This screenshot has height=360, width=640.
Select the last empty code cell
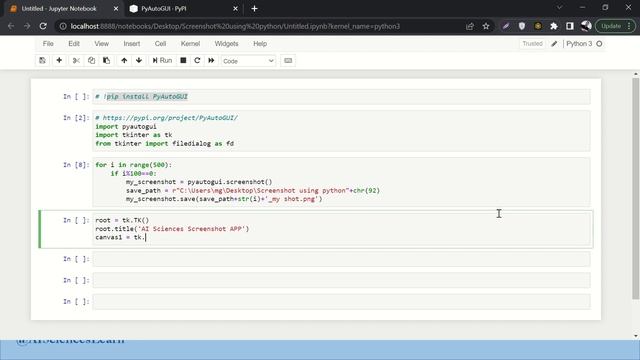(341, 302)
